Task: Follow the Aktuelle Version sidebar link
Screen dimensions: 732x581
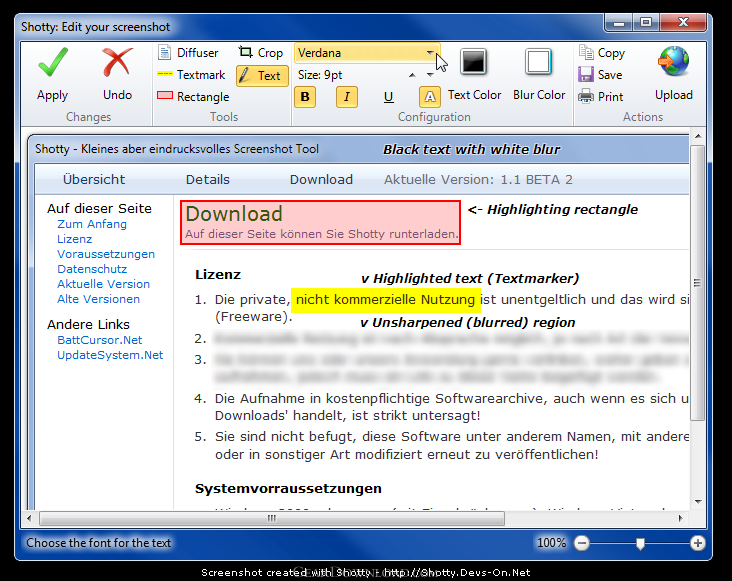Action: [103, 284]
